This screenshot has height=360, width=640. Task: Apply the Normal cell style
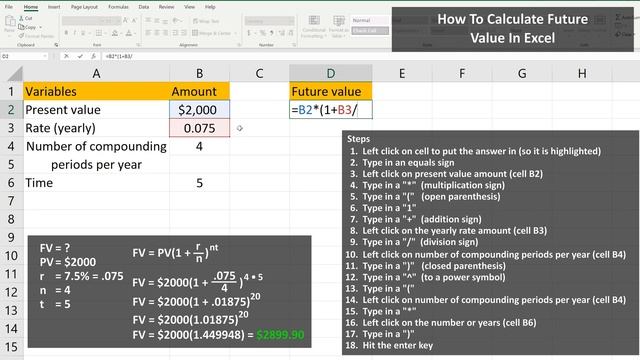[x=370, y=20]
